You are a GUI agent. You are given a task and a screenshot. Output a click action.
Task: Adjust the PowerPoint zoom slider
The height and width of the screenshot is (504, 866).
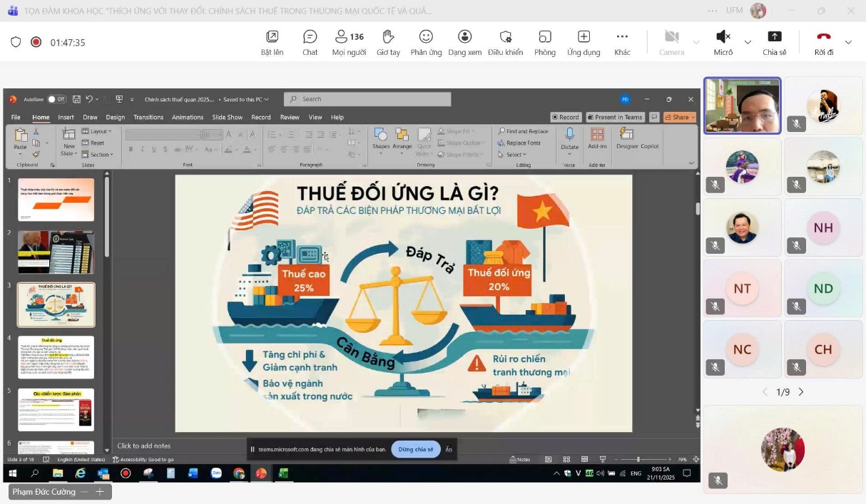tap(638, 460)
